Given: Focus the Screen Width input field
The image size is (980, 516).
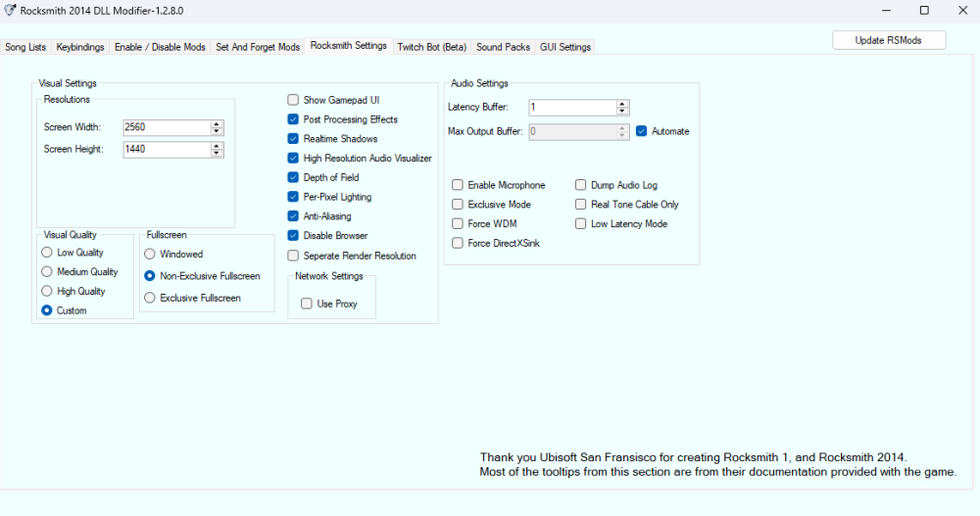Looking at the screenshot, I should coord(167,127).
